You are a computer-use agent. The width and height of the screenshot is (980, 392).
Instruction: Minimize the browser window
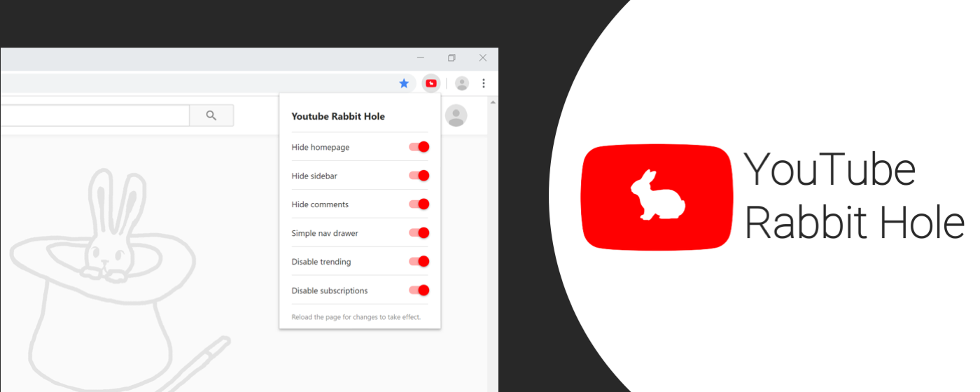[x=421, y=58]
